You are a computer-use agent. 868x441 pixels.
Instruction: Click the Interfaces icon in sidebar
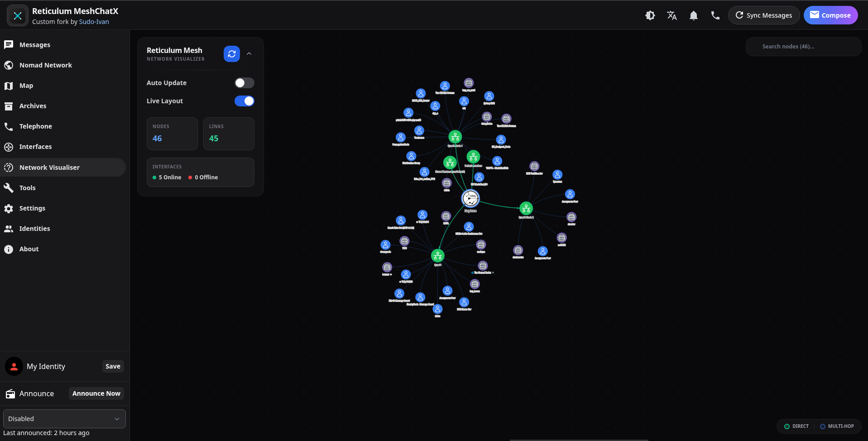pos(9,147)
